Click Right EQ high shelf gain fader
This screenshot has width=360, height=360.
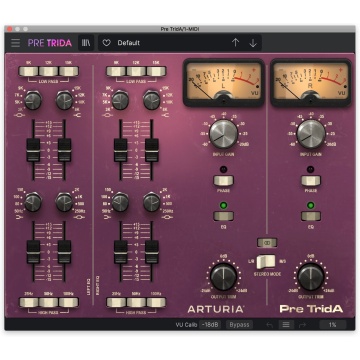coord(152,150)
